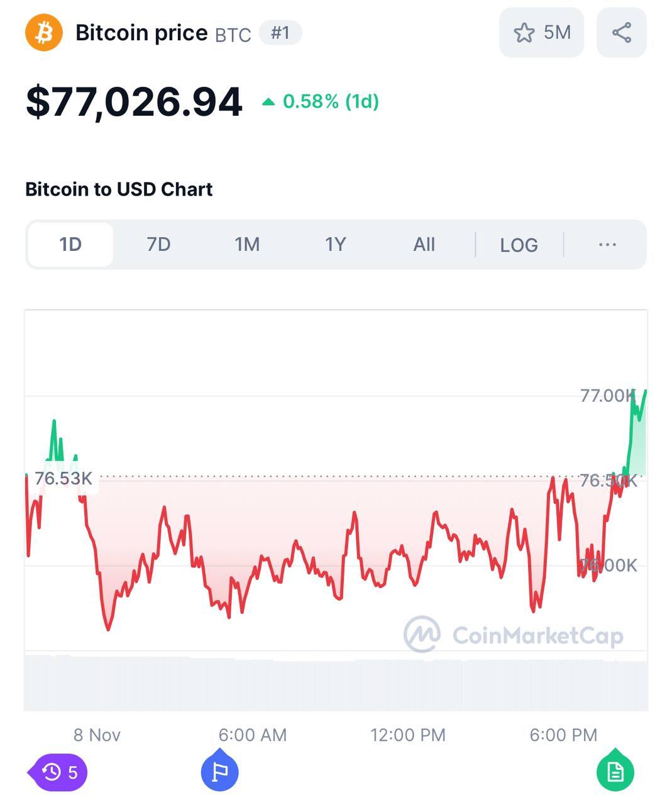Switch to the 7D chart range
The height and width of the screenshot is (805, 672).
pos(158,245)
